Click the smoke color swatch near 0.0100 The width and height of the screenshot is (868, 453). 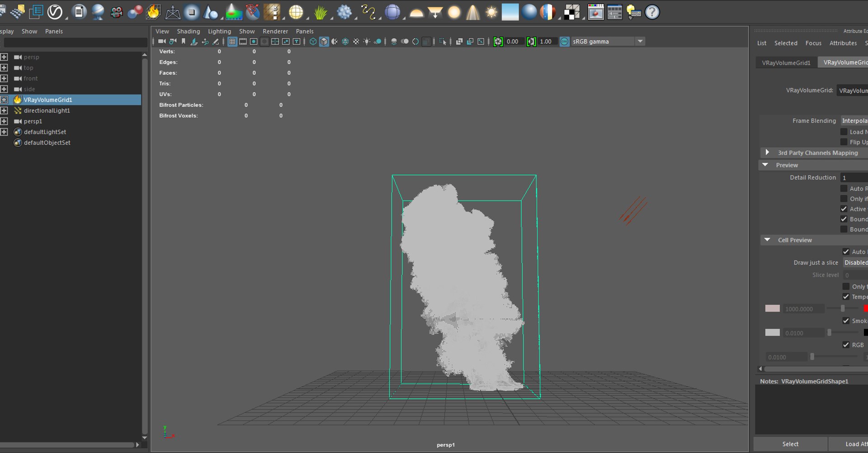coord(772,332)
